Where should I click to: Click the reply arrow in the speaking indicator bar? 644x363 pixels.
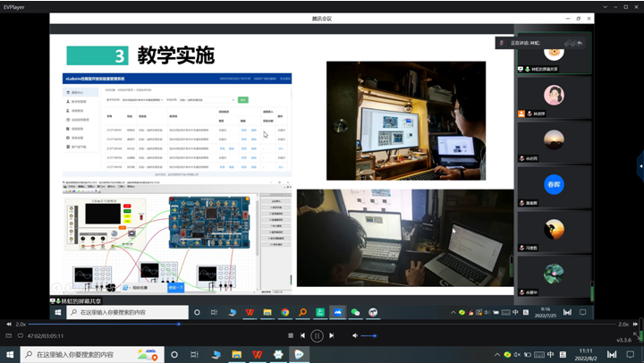pyautogui.click(x=580, y=43)
